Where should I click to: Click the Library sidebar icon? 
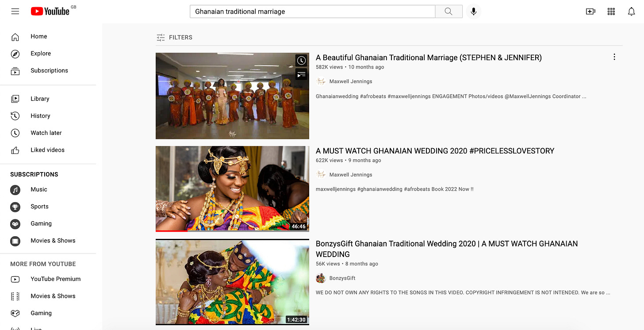coord(15,99)
